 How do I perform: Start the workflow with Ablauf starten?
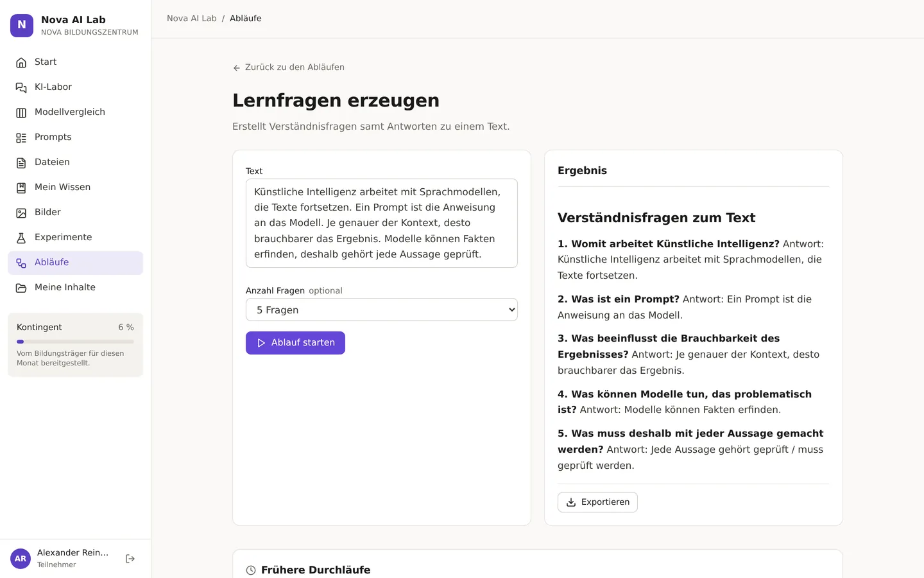295,343
